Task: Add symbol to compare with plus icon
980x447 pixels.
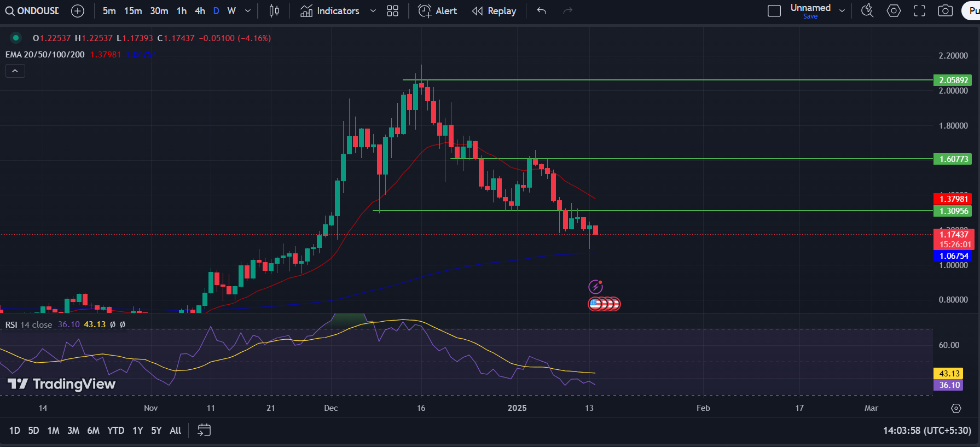Action: [78, 11]
